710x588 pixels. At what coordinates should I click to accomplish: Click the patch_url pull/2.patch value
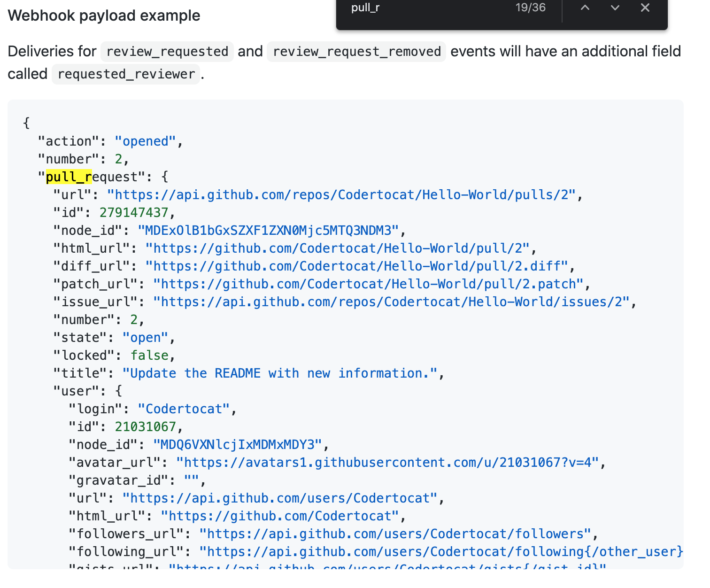(369, 284)
